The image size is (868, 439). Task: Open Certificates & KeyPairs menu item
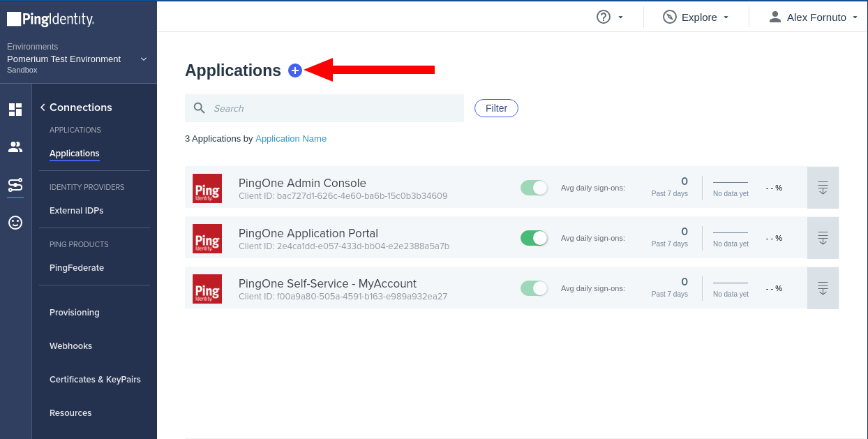pos(95,380)
